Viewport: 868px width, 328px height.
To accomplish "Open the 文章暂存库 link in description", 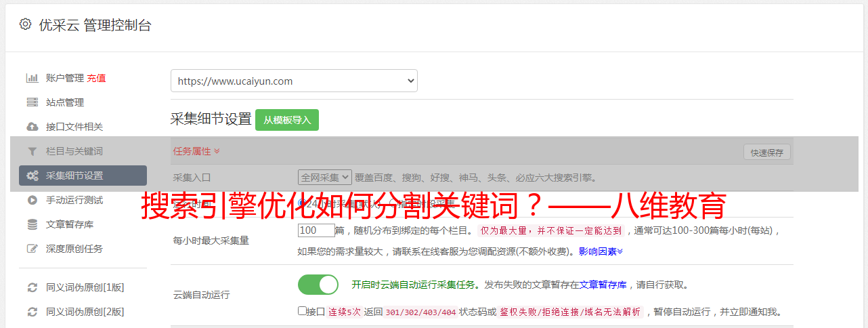I will coord(603,285).
